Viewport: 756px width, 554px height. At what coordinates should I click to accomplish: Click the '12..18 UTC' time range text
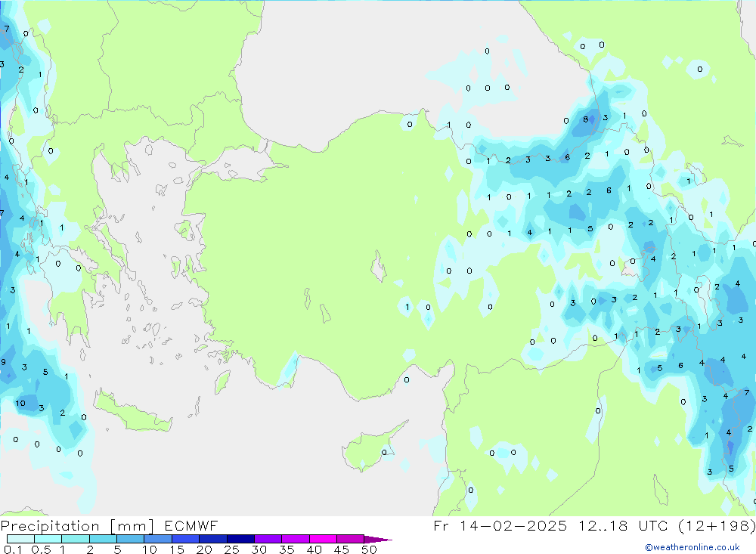pos(623,525)
